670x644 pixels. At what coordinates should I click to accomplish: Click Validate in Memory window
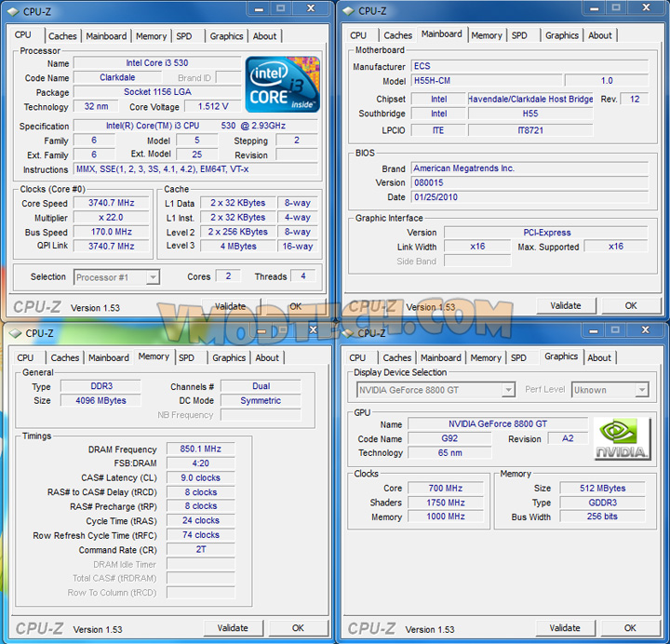click(x=233, y=628)
